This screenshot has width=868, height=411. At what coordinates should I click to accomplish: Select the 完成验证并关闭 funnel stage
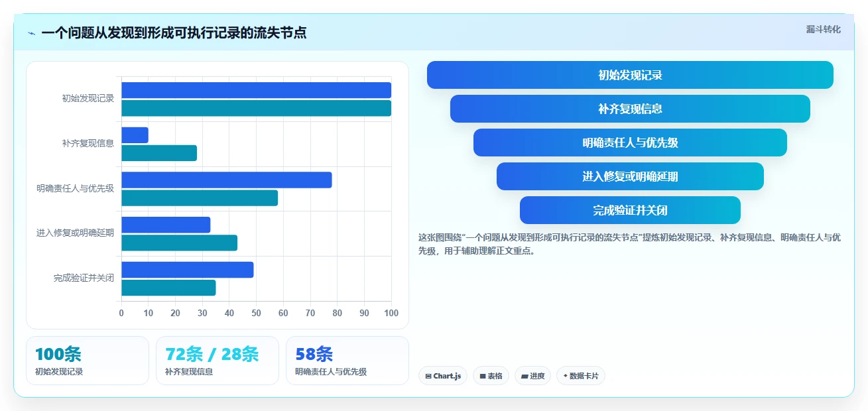[630, 210]
